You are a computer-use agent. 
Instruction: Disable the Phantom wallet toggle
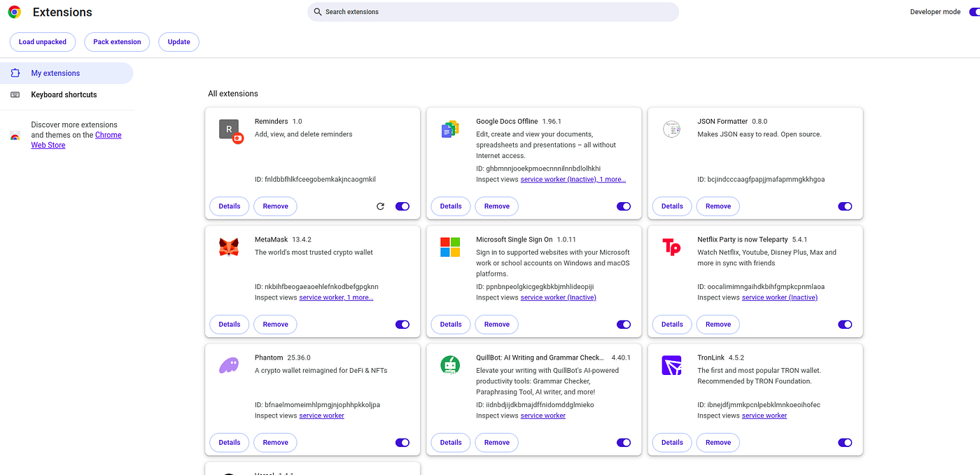[402, 443]
